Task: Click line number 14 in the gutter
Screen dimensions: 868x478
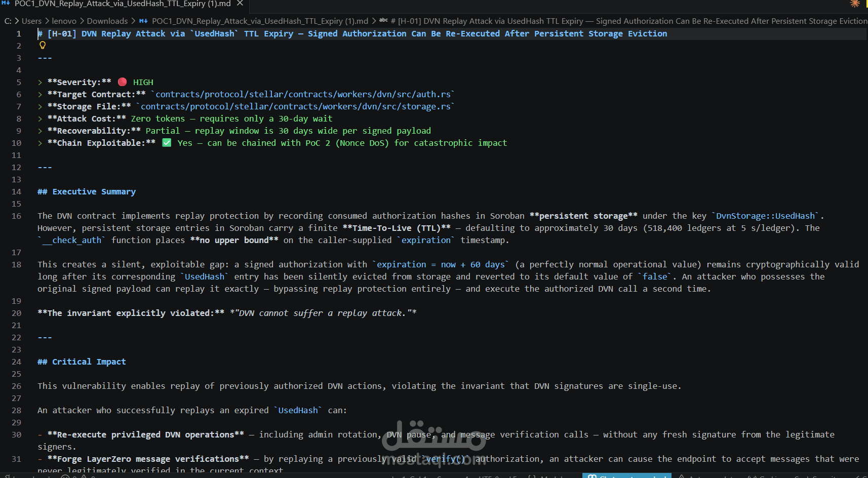Action: tap(16, 191)
